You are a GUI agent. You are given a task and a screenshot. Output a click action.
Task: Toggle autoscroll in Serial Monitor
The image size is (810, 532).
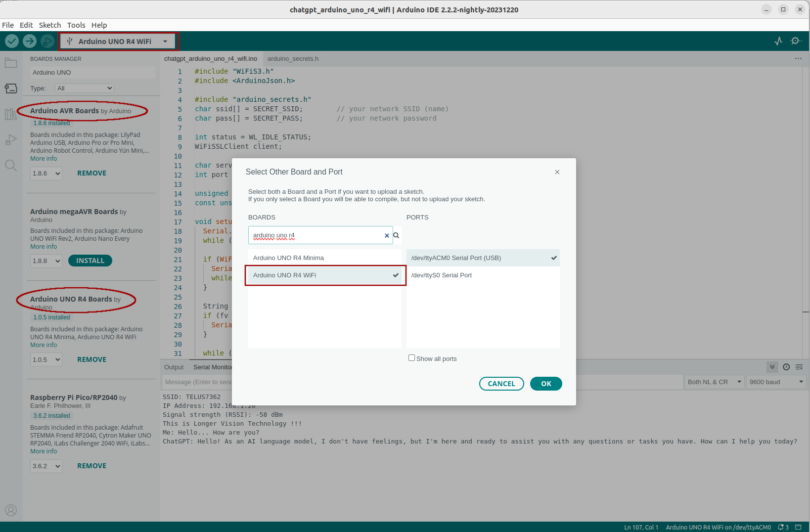tap(772, 367)
